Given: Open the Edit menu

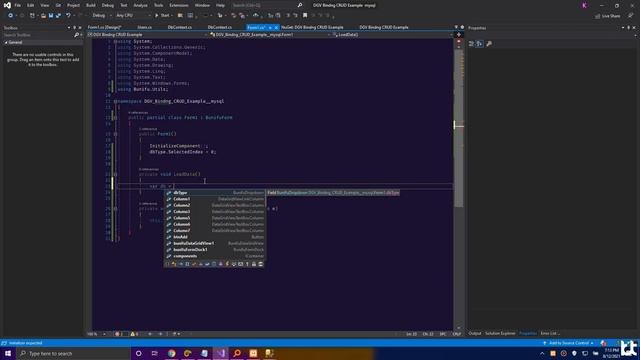Looking at the screenshot, I should point(31,5).
